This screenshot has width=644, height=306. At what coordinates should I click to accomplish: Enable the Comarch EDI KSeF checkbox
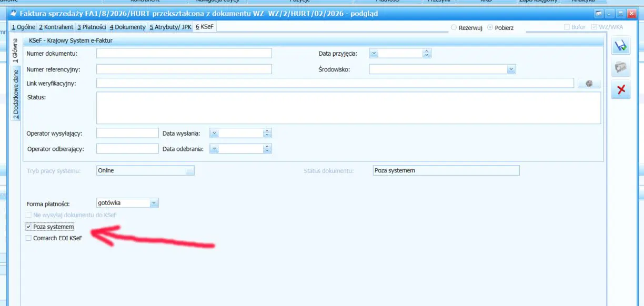(28, 238)
